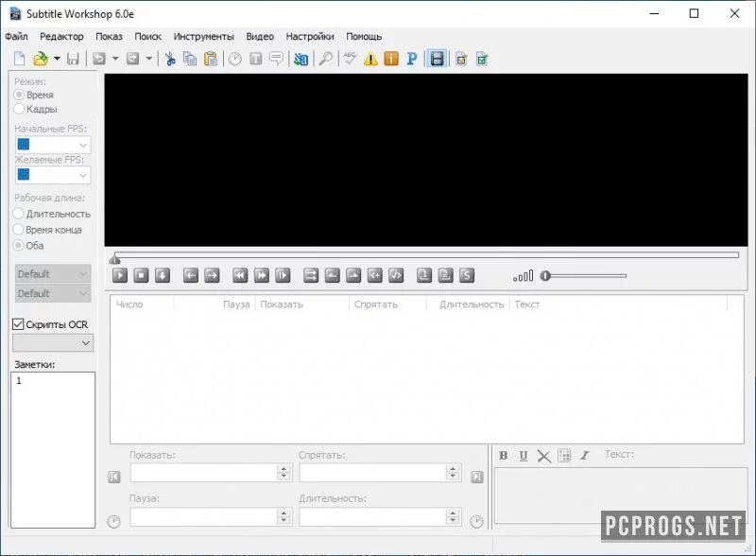Open the Желаемые FPS dropdown
The width and height of the screenshot is (756, 556).
pyautogui.click(x=53, y=175)
